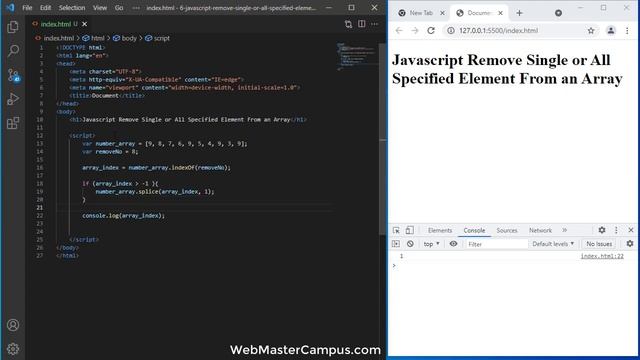
Task: Open the Search view in VS Code
Action: coord(13,51)
